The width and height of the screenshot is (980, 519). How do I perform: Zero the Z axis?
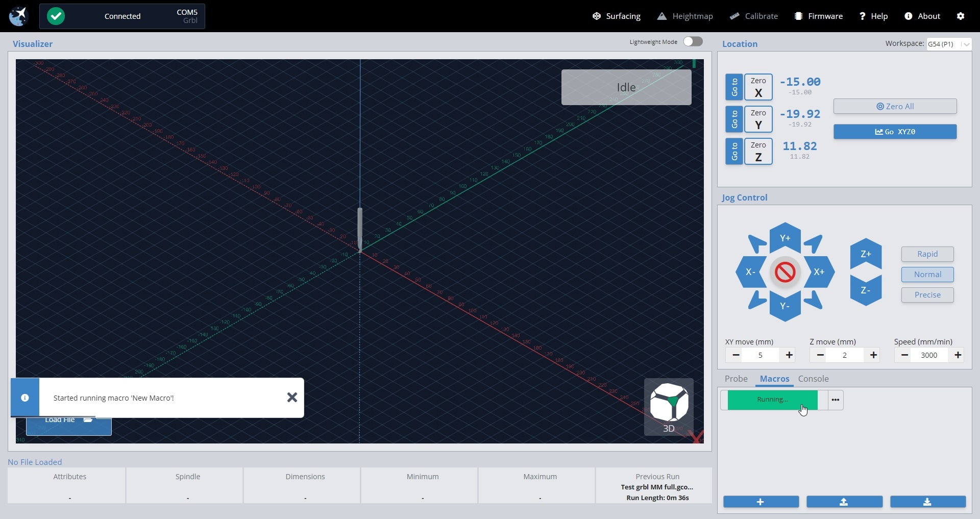(758, 151)
